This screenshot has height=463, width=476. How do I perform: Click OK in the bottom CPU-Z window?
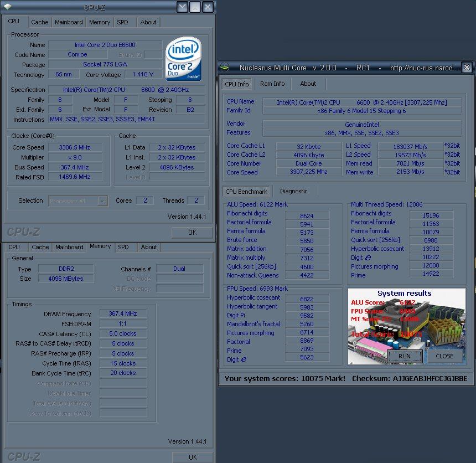(193, 457)
